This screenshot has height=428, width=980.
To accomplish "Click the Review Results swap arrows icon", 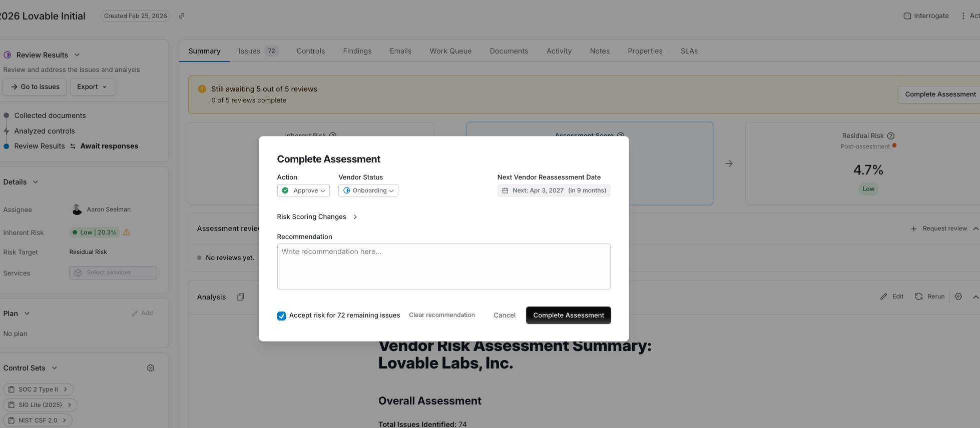I will click(73, 146).
